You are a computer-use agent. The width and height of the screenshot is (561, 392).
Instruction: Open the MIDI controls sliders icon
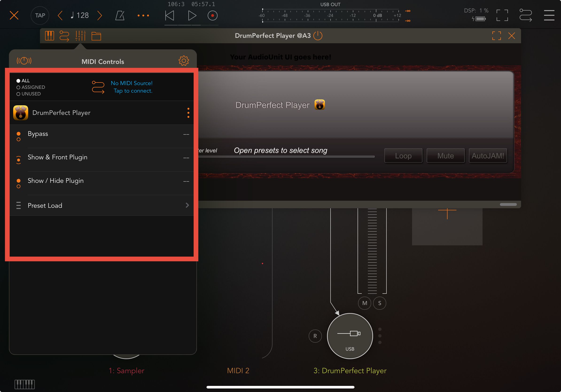(80, 36)
